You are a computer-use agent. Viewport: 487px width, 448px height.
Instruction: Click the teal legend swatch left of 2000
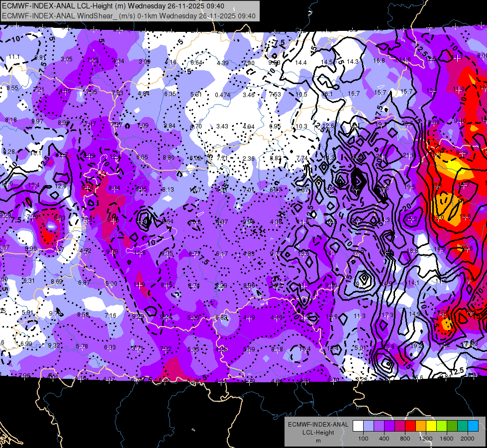(x=463, y=426)
